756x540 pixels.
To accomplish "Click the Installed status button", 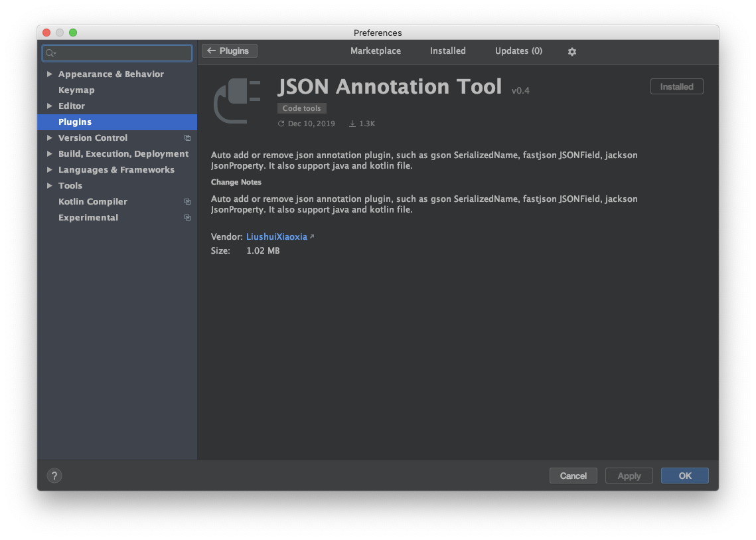I will (677, 86).
